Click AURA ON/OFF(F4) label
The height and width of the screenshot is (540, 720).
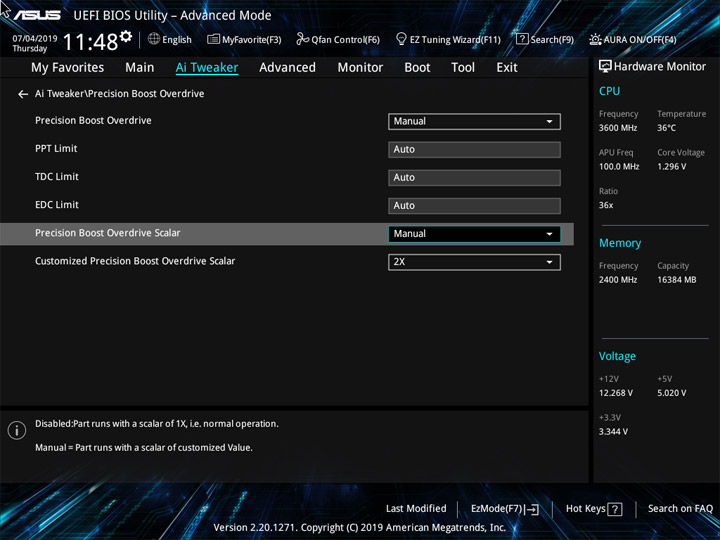(640, 40)
